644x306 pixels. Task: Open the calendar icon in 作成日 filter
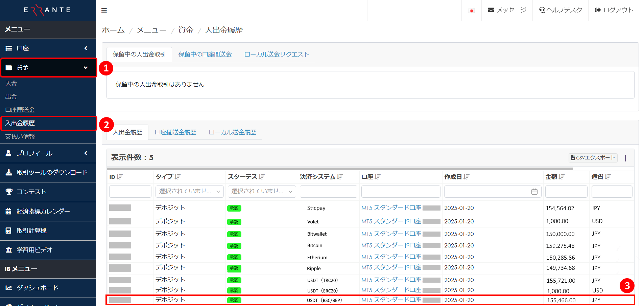point(534,192)
